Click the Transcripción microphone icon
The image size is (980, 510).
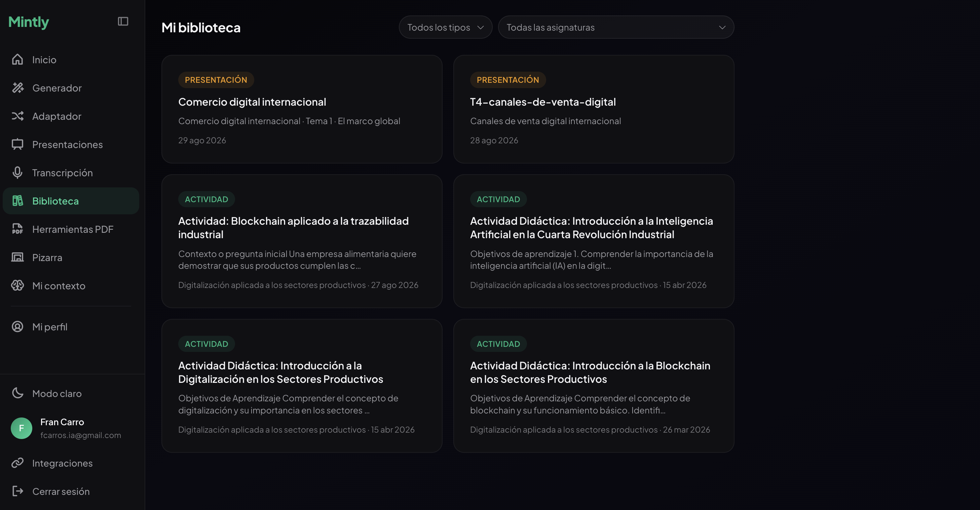pyautogui.click(x=17, y=173)
